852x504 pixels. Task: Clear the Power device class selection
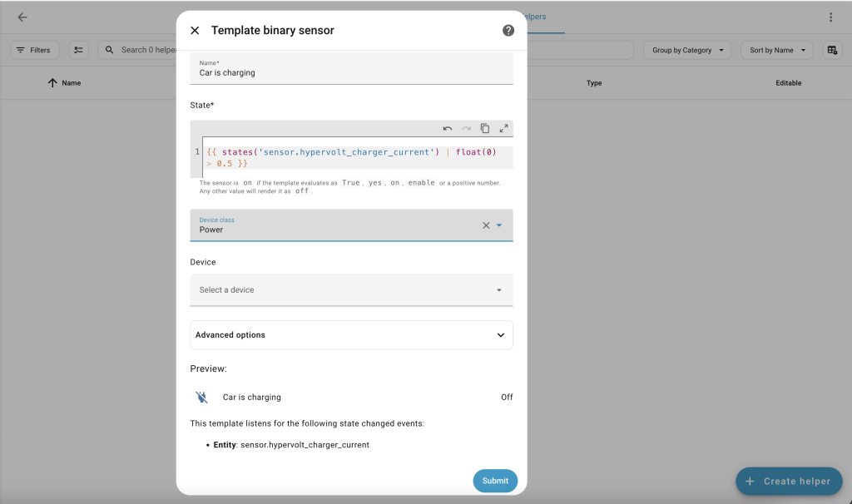click(486, 225)
